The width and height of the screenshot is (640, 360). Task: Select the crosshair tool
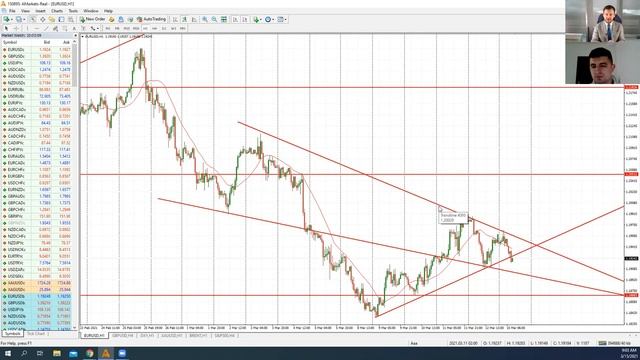coord(16,29)
